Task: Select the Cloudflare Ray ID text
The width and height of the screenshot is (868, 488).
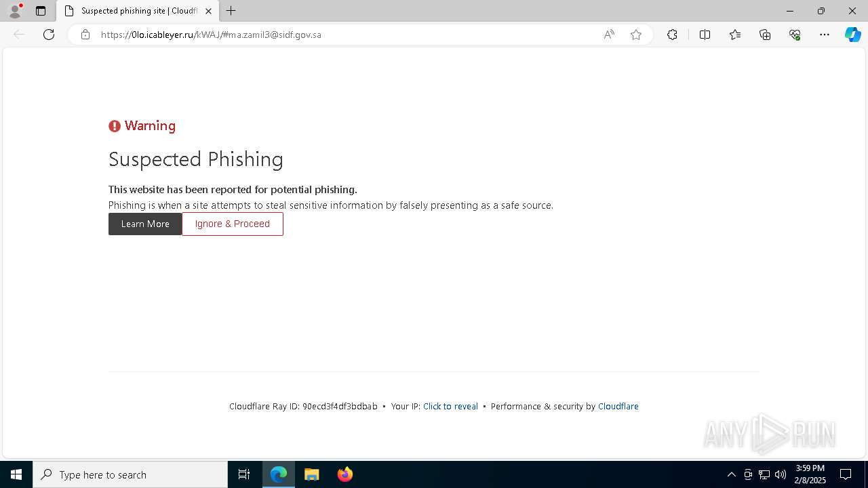Action: [303, 407]
